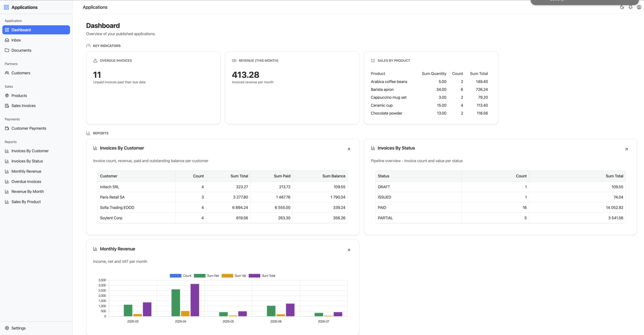The width and height of the screenshot is (644, 335).
Task: Open the Dashboard menu item
Action: (x=36, y=30)
